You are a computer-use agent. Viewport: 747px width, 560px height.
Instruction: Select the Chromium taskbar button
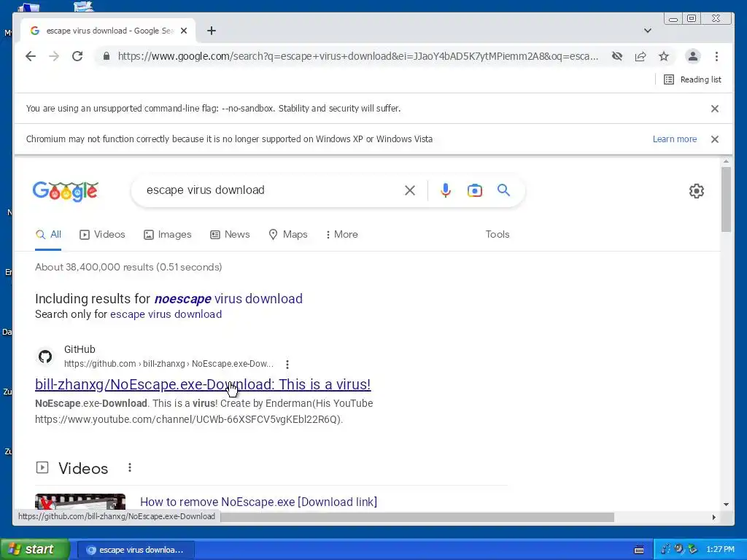[x=135, y=550]
